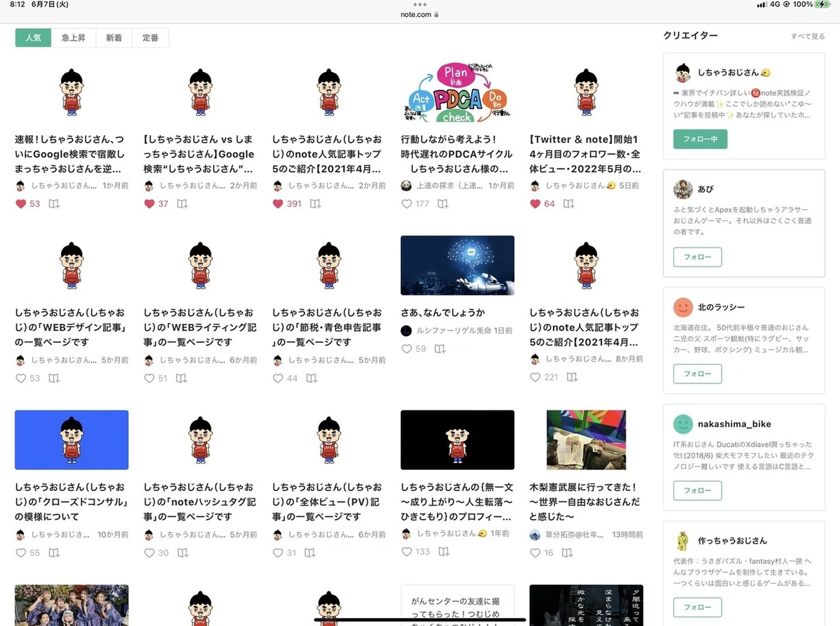Toggle フォロー中 button for しちゃうおじさん

tap(700, 139)
